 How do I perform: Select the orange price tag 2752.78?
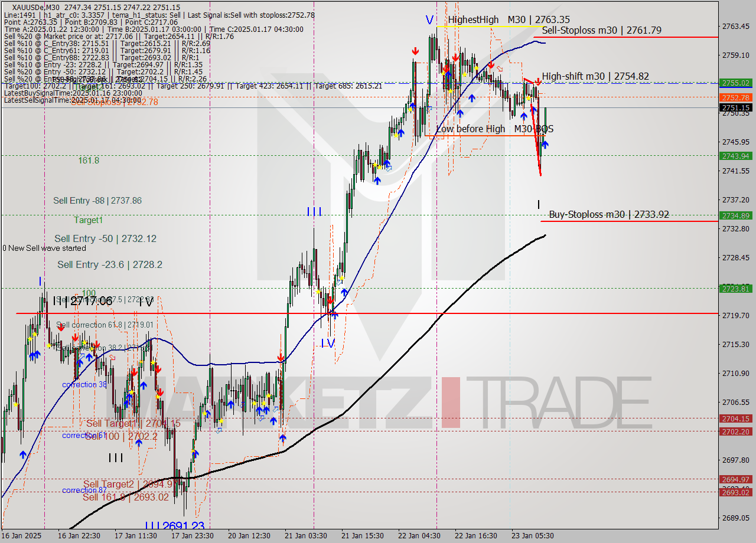735,97
